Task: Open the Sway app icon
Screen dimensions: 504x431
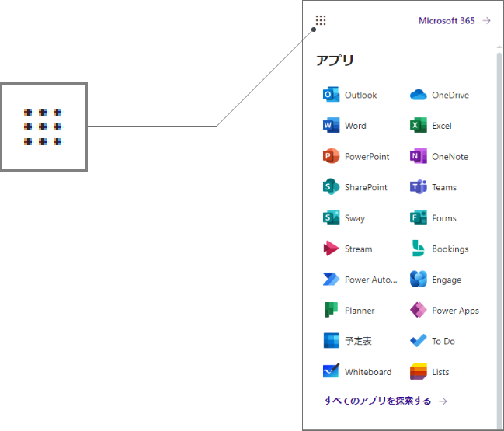Action: [331, 217]
